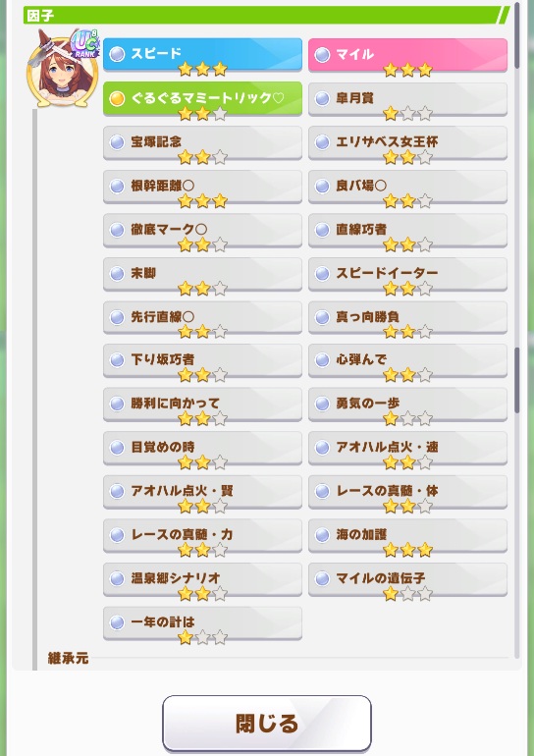Screen dimensions: 534x756
Task: Click the 継承元 section heading
Action: (x=68, y=658)
